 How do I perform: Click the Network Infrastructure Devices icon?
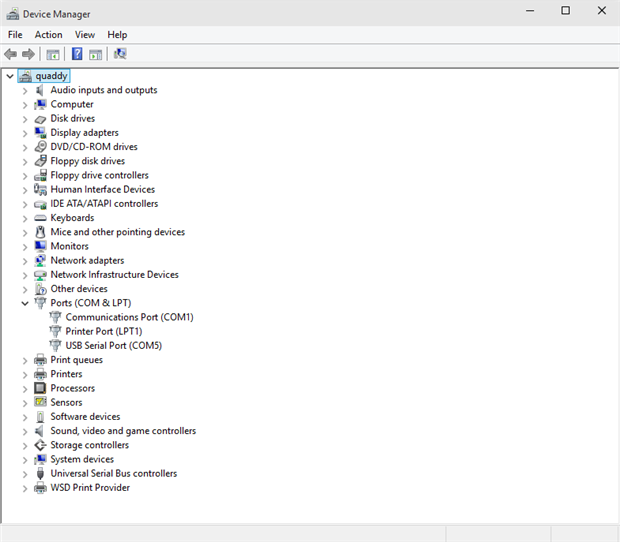tap(40, 275)
